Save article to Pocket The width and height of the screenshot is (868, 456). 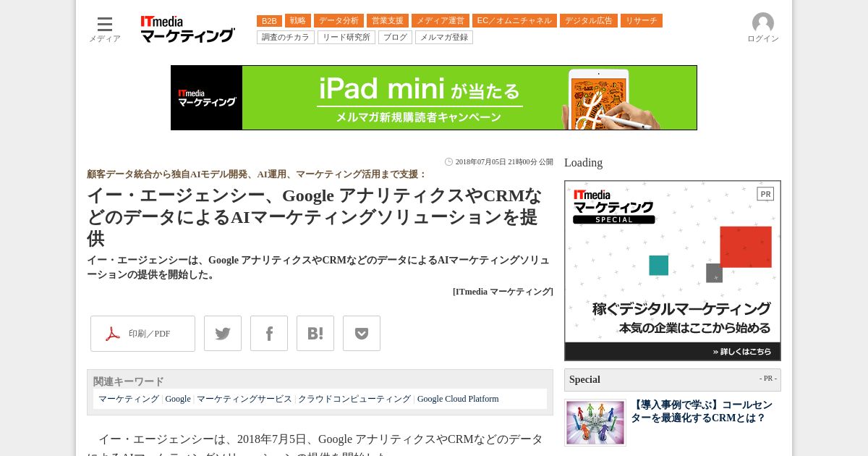pyautogui.click(x=362, y=334)
